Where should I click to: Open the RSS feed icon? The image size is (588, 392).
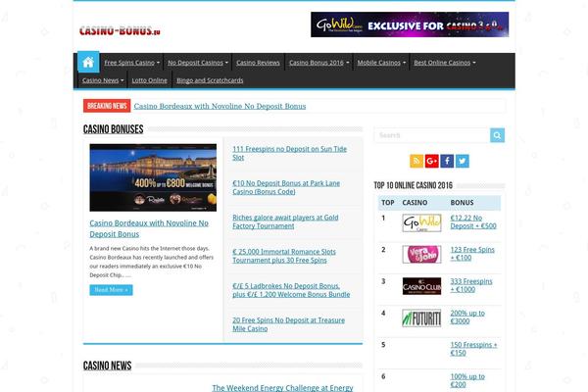[416, 162]
